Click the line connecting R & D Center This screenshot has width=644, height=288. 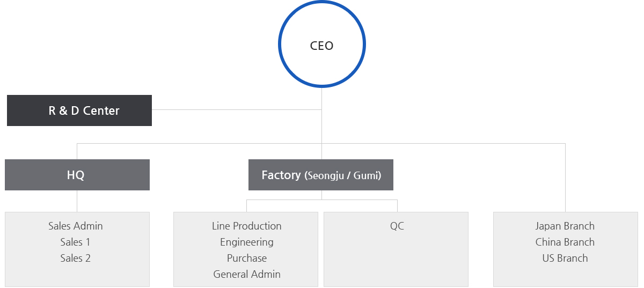click(x=237, y=109)
